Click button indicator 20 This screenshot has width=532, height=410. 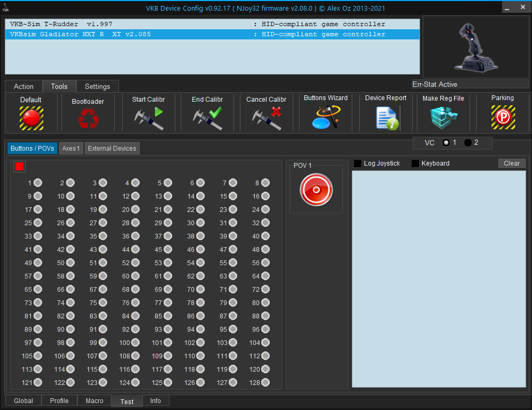[x=135, y=209]
